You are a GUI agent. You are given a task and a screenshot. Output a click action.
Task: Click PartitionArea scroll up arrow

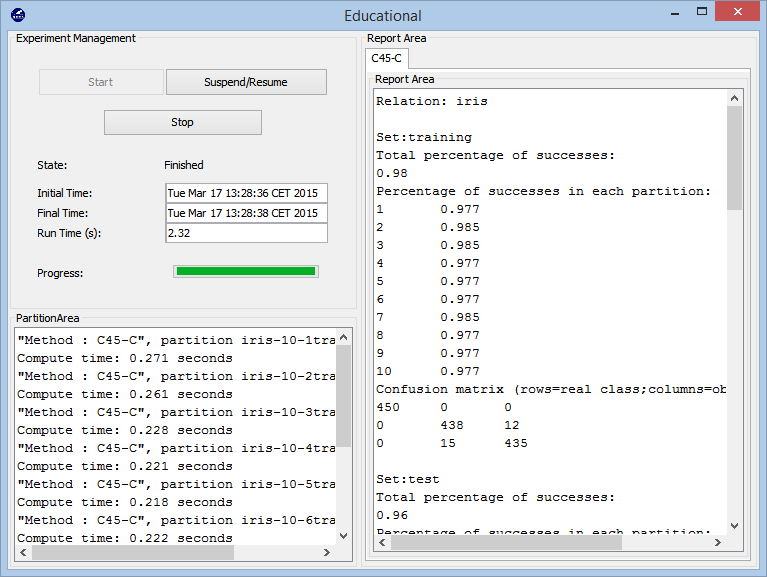coord(343,337)
